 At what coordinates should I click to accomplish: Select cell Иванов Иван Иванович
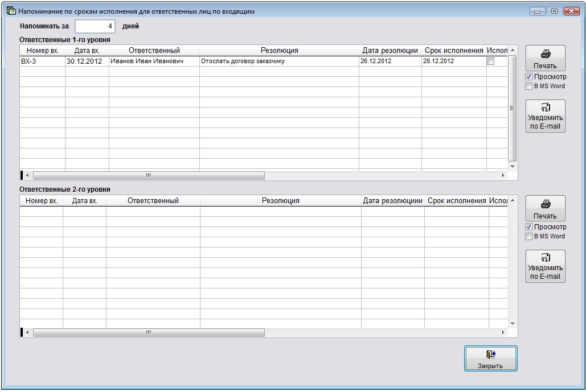(x=154, y=61)
